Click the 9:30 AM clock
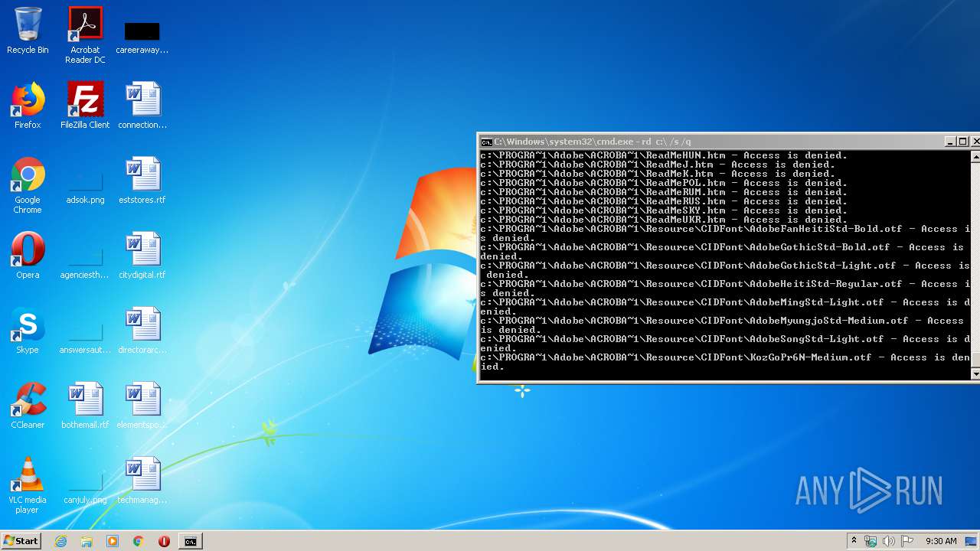 pos(941,541)
